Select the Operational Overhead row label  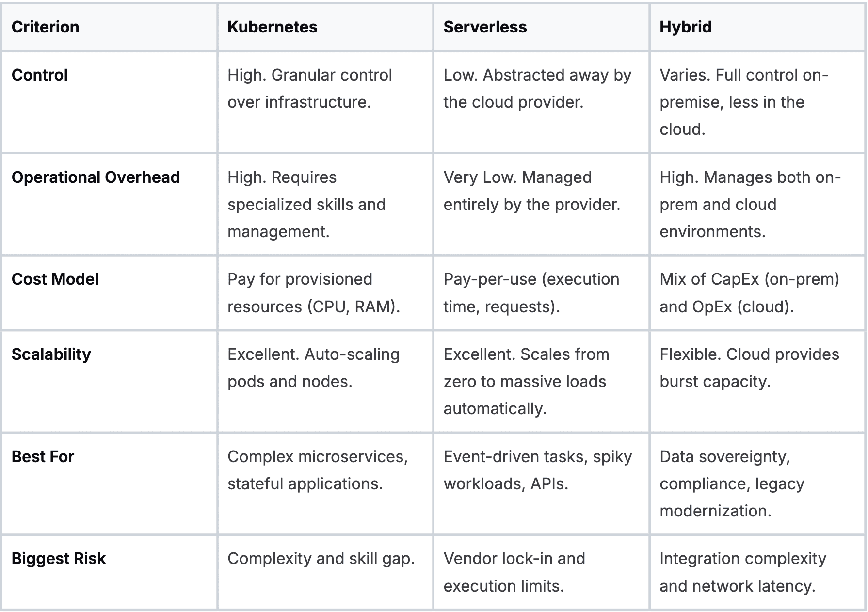96,177
